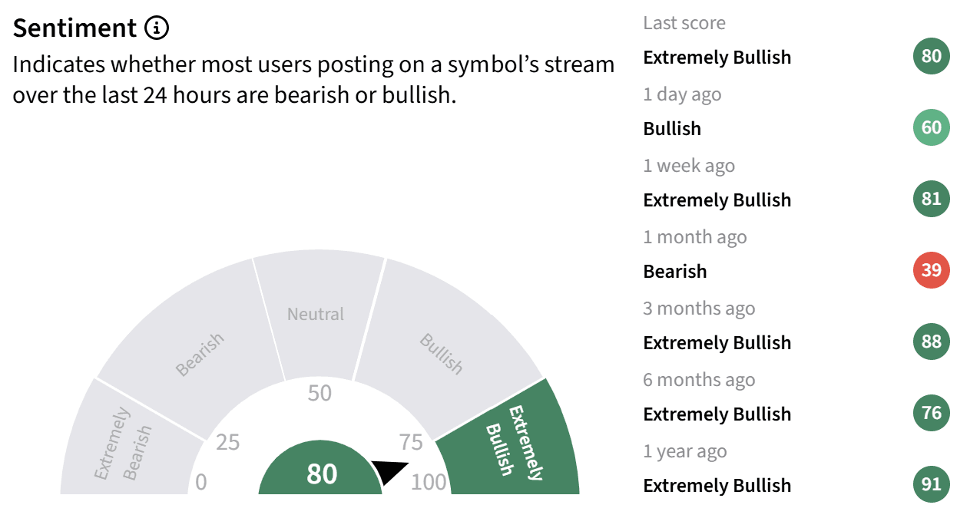Click the red 39 score badge
The height and width of the screenshot is (528, 980).
pos(932,270)
